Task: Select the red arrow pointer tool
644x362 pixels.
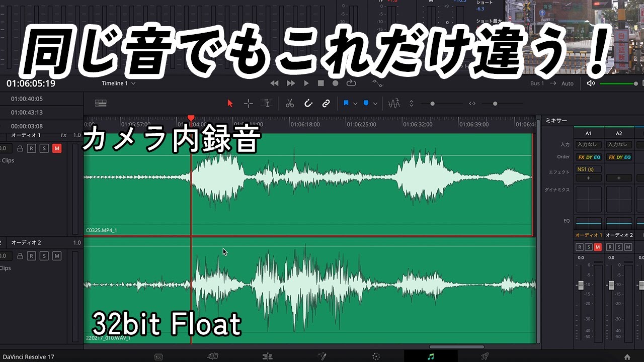Action: click(230, 103)
